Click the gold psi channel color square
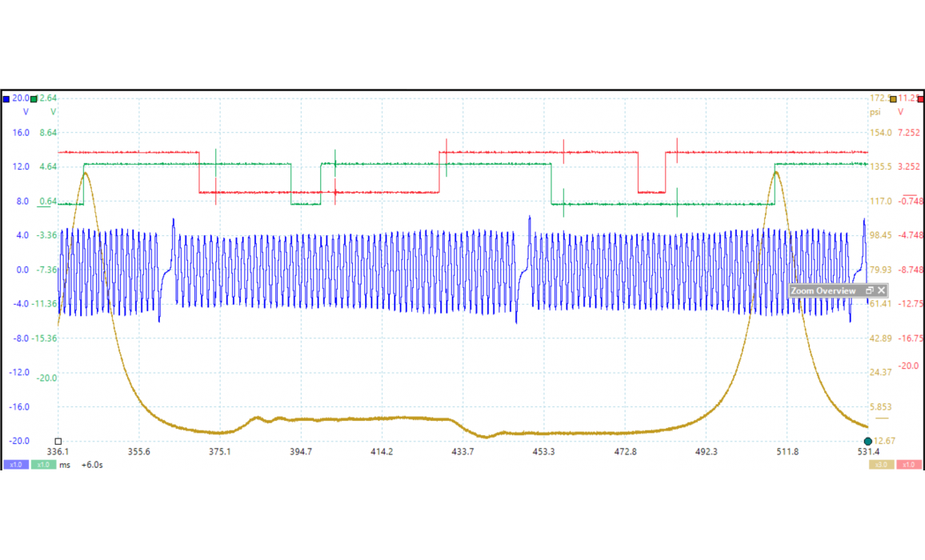This screenshot has height=560, width=925. 893,99
